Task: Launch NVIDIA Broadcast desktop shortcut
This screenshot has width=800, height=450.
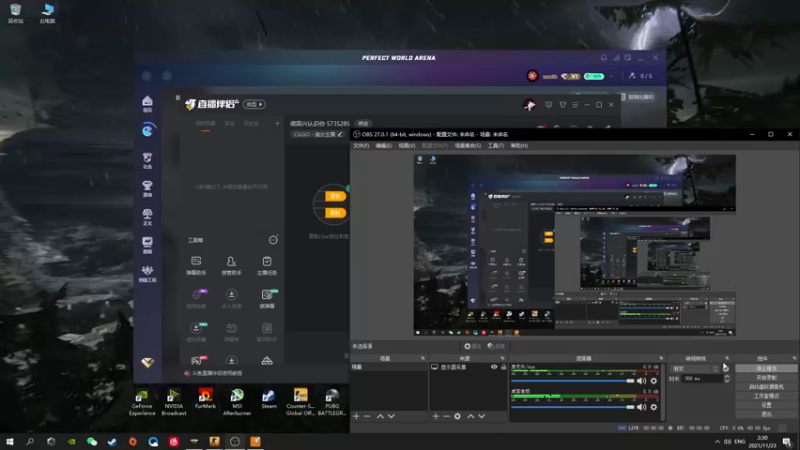Action: 173,403
